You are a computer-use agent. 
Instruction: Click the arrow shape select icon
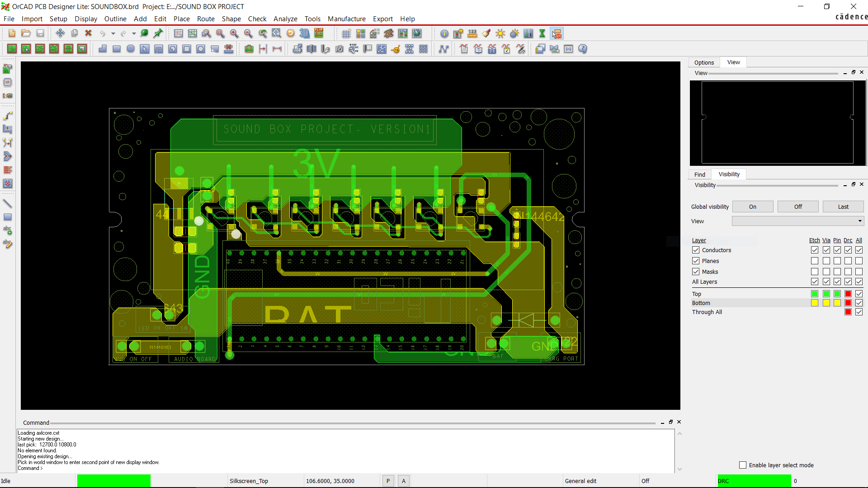pos(145,49)
